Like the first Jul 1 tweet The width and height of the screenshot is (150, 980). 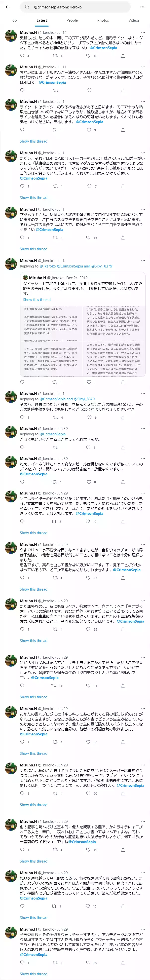[x=89, y=130]
